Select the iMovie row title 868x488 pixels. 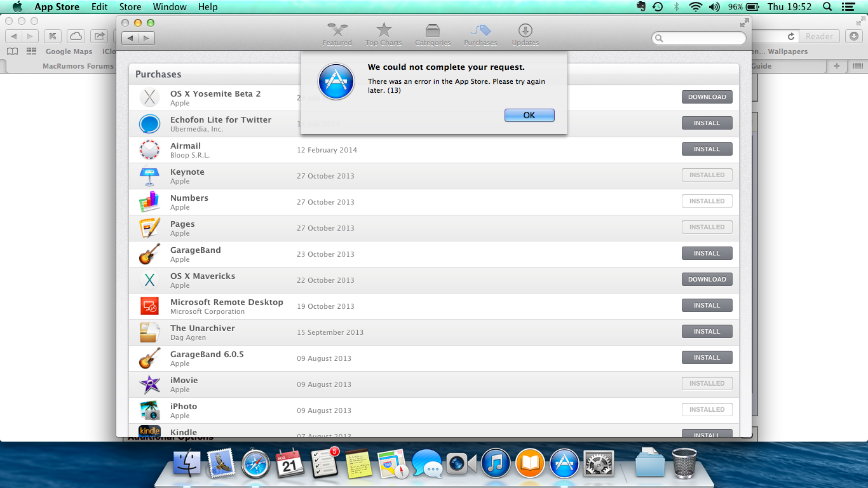(184, 380)
